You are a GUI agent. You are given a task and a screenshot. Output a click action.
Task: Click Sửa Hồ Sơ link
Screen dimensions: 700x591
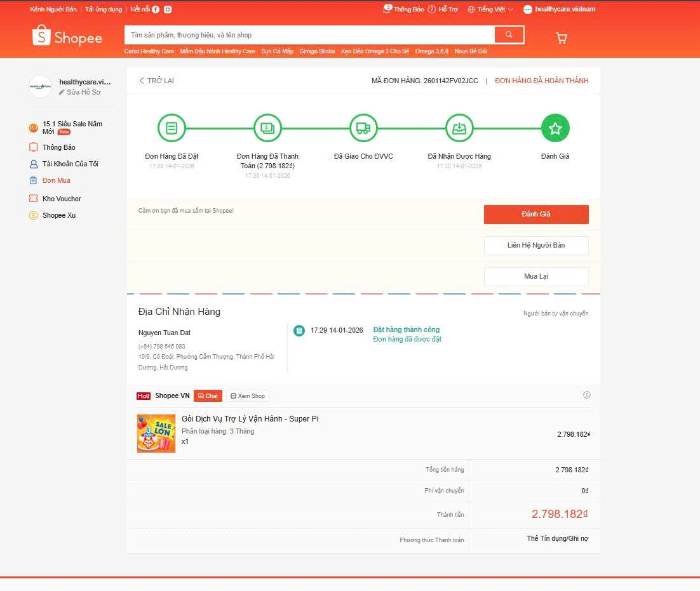click(x=83, y=92)
